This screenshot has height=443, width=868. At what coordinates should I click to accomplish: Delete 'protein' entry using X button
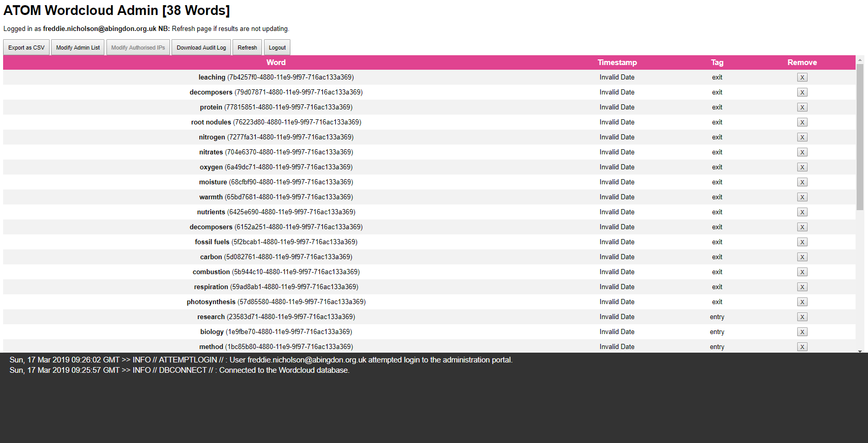pos(802,107)
